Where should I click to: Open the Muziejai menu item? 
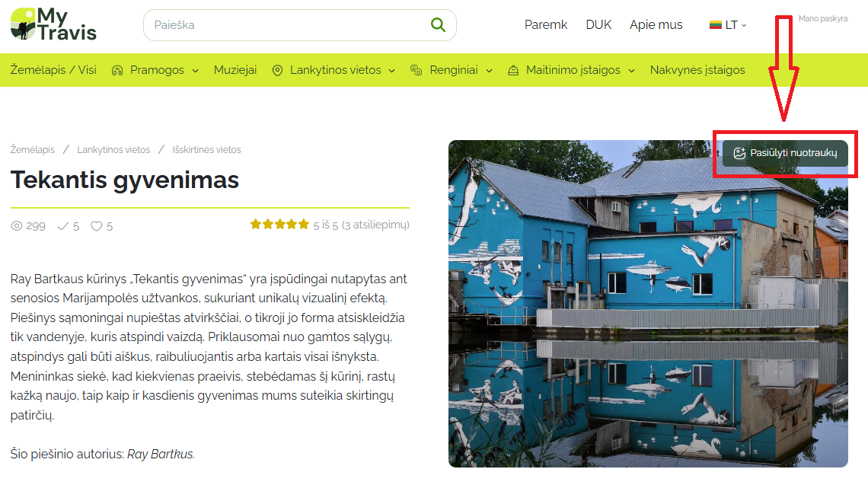click(x=235, y=70)
